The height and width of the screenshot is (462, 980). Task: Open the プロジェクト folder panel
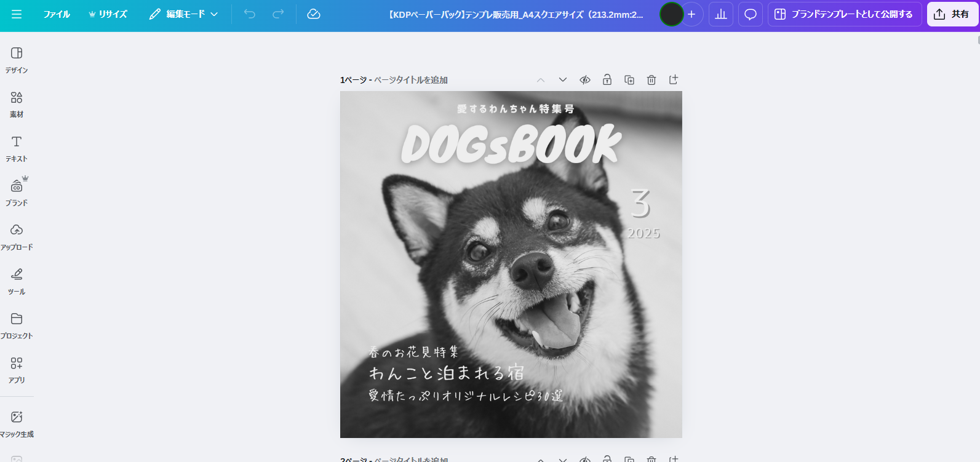point(17,326)
